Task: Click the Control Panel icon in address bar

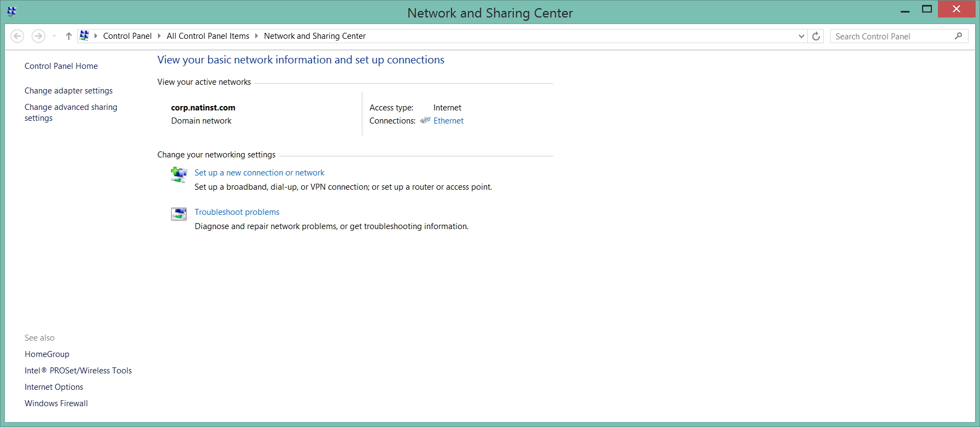Action: click(84, 36)
